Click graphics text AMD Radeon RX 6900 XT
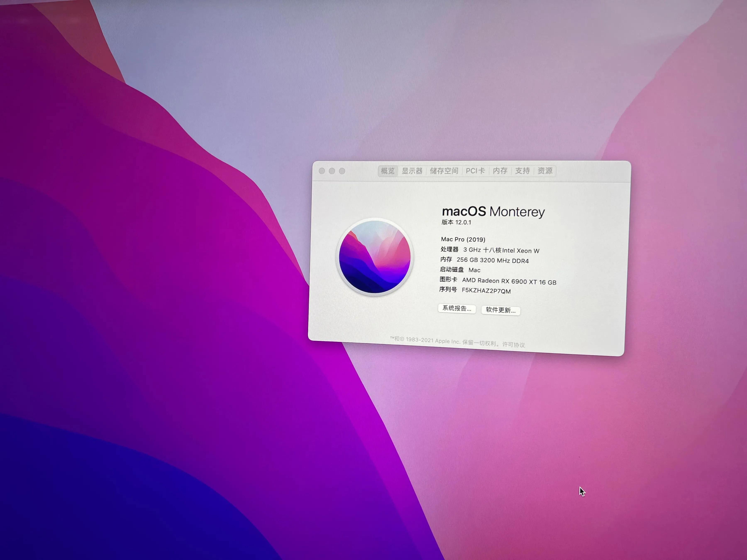The height and width of the screenshot is (560, 747). pyautogui.click(x=500, y=281)
